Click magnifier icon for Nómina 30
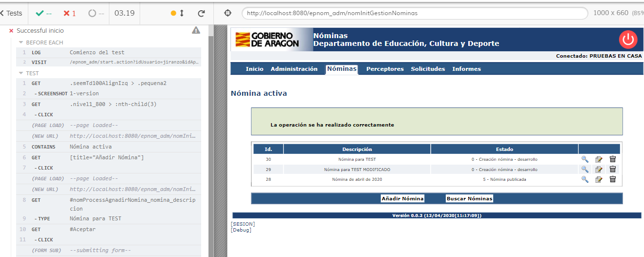The image size is (644, 257). pos(584,159)
